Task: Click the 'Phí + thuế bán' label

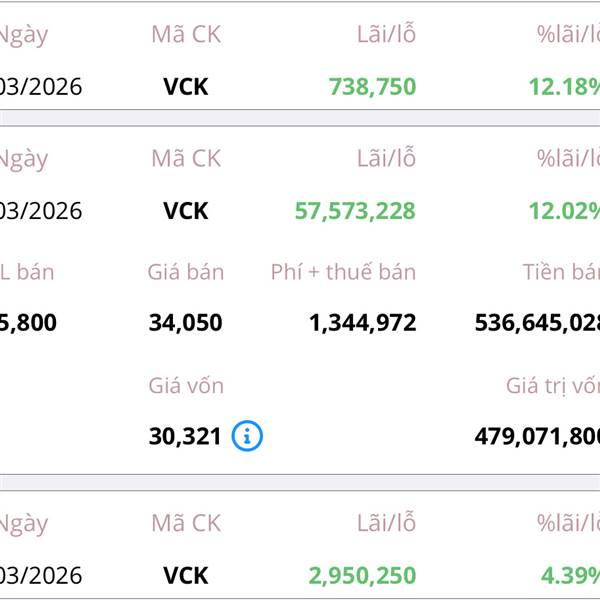Action: point(343,272)
